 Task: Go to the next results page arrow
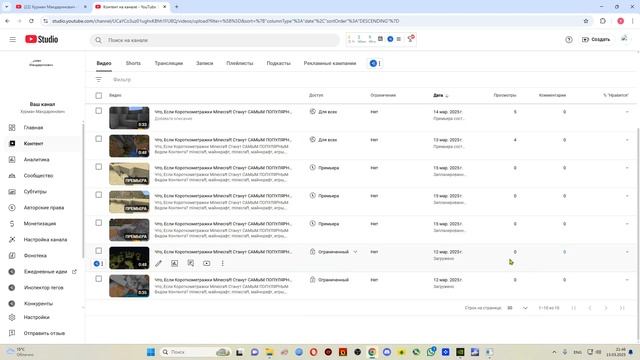[606, 308]
